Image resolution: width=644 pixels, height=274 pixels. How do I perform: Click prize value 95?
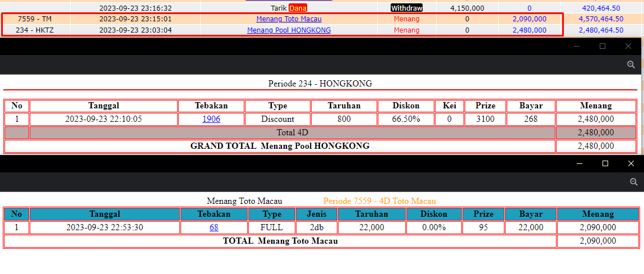[x=483, y=227]
